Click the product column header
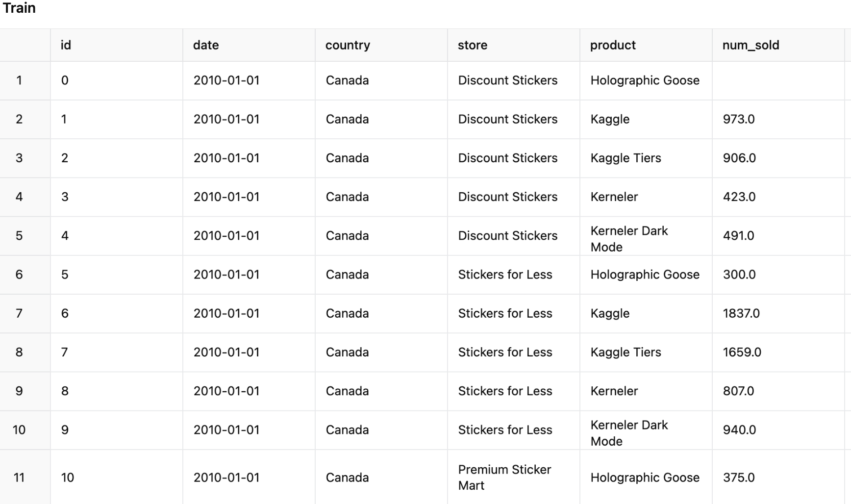 646,45
